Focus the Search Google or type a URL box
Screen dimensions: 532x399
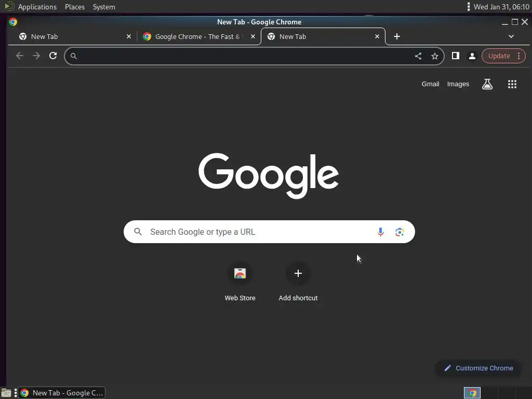(269, 232)
